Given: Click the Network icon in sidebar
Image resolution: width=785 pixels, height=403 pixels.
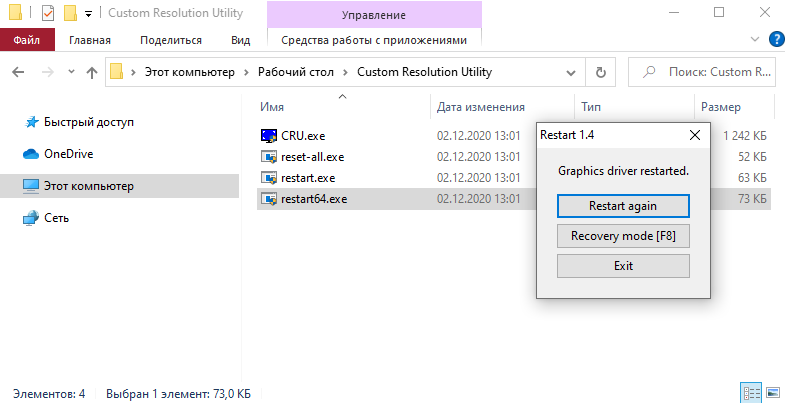Looking at the screenshot, I should pyautogui.click(x=31, y=218).
